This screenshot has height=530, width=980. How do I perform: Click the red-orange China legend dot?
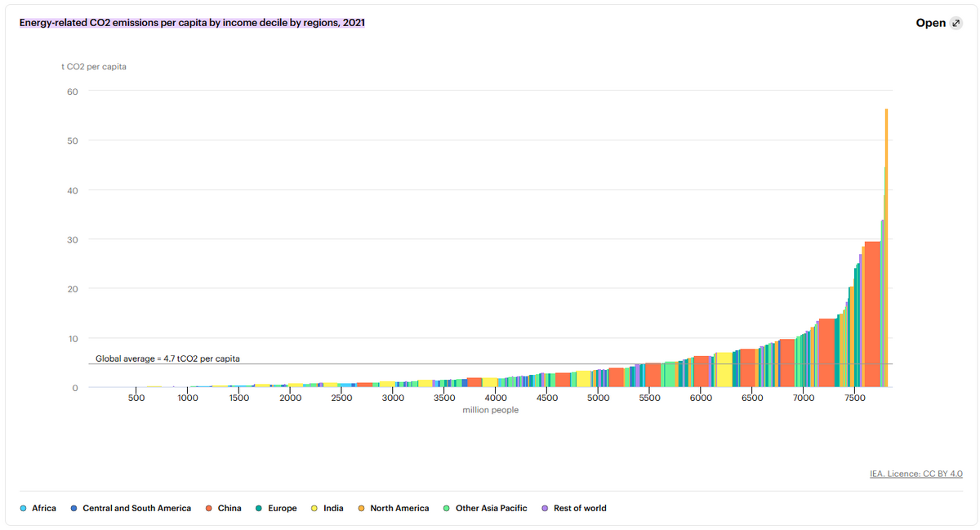point(208,508)
